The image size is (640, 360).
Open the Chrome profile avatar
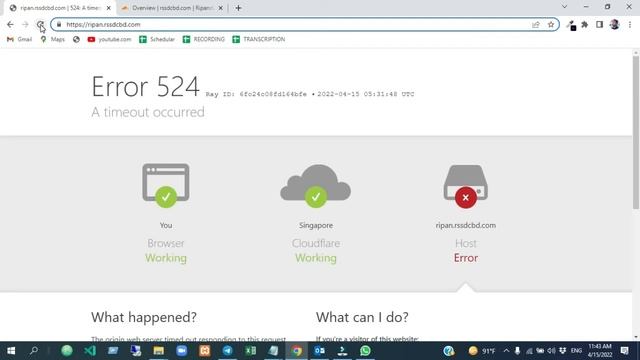614,24
